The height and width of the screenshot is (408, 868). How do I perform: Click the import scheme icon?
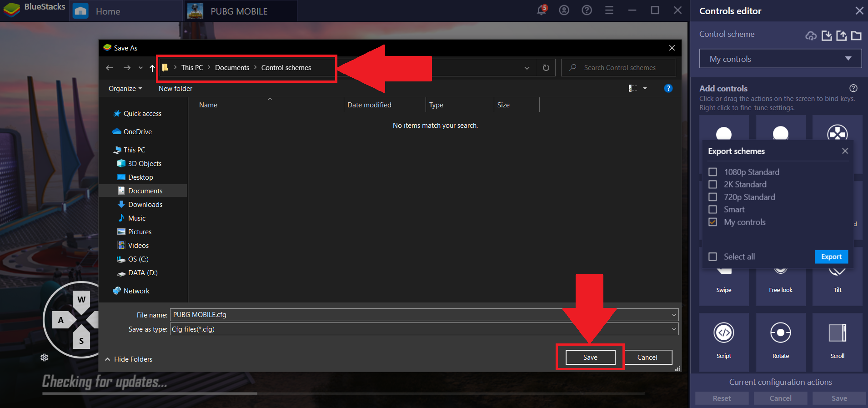pos(827,35)
